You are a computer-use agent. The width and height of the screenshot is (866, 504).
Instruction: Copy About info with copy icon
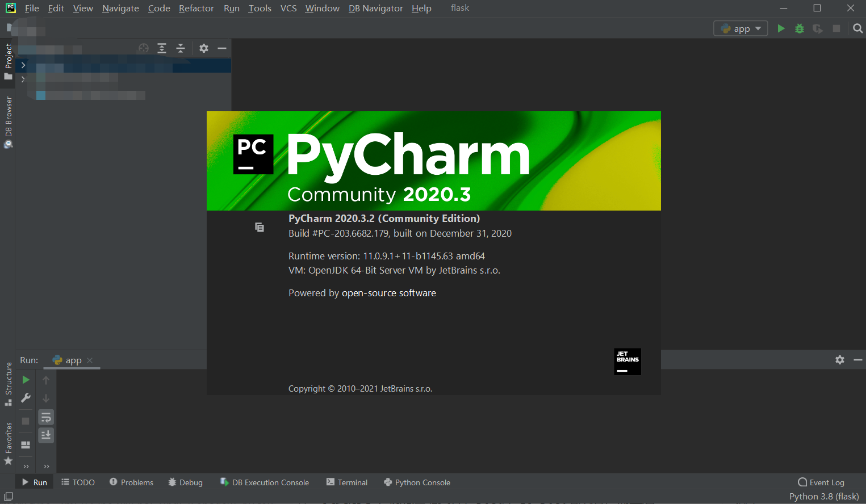(x=260, y=227)
